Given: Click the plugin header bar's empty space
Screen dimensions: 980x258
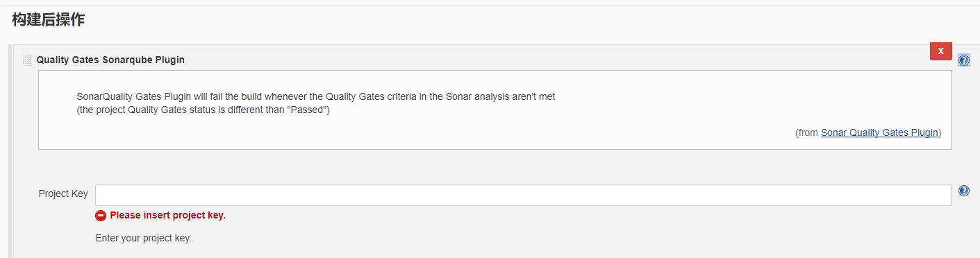Looking at the screenshot, I should pyautogui.click(x=556, y=60).
